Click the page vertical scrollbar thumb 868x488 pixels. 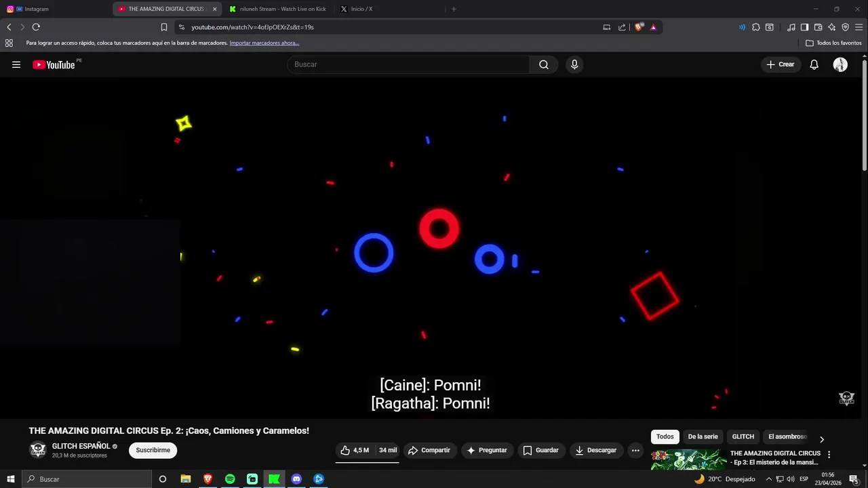pos(865,115)
